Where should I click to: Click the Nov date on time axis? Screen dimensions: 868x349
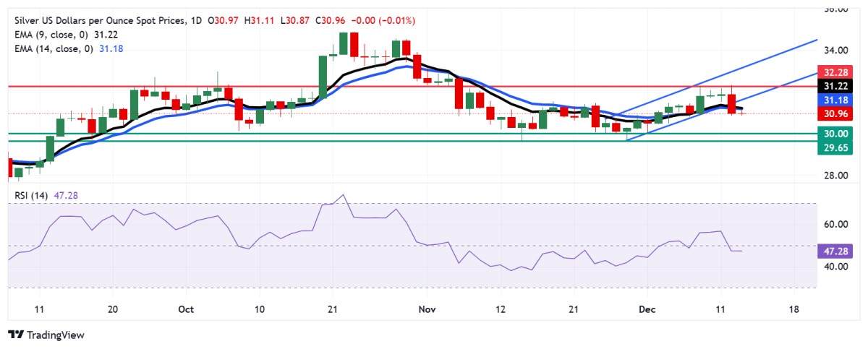[427, 309]
